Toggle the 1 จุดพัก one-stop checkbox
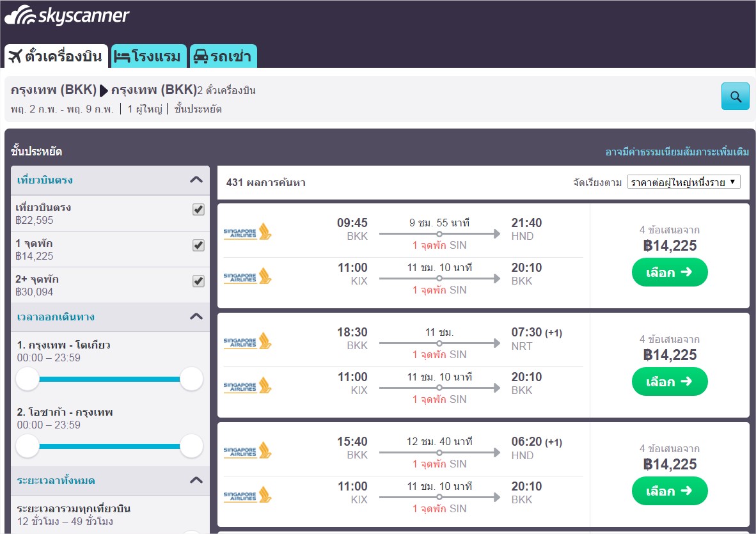This screenshot has width=756, height=534. (198, 245)
